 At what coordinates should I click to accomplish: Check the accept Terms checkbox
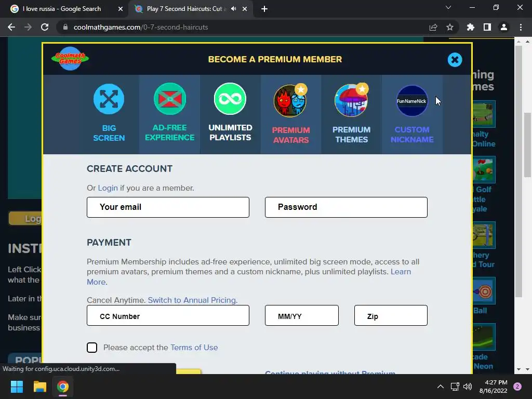pyautogui.click(x=92, y=348)
